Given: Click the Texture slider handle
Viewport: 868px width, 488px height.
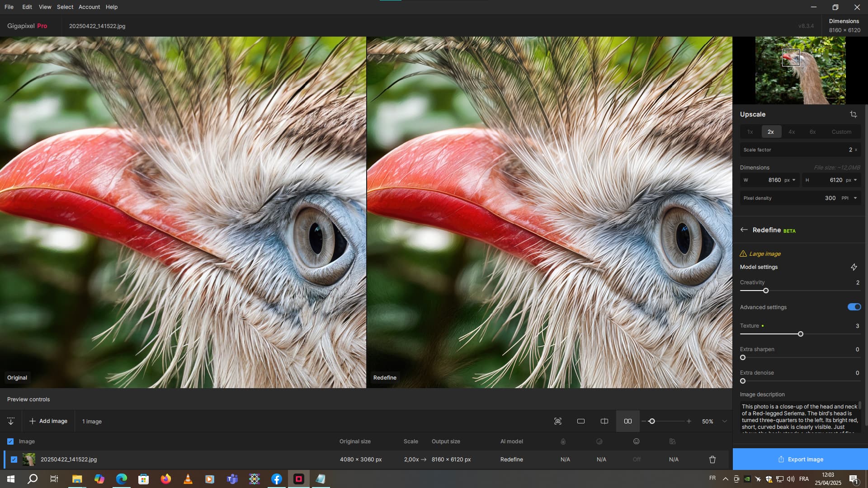Looking at the screenshot, I should (800, 334).
